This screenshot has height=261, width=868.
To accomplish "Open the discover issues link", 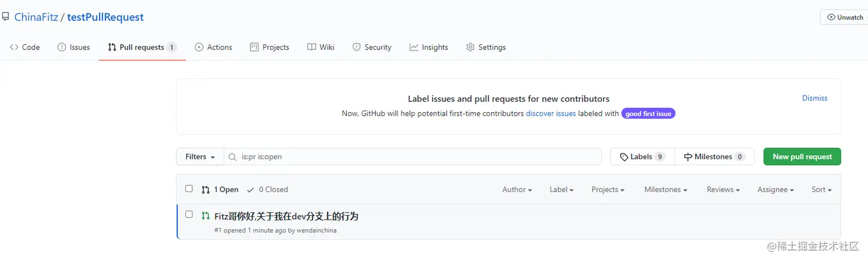I will pos(551,113).
